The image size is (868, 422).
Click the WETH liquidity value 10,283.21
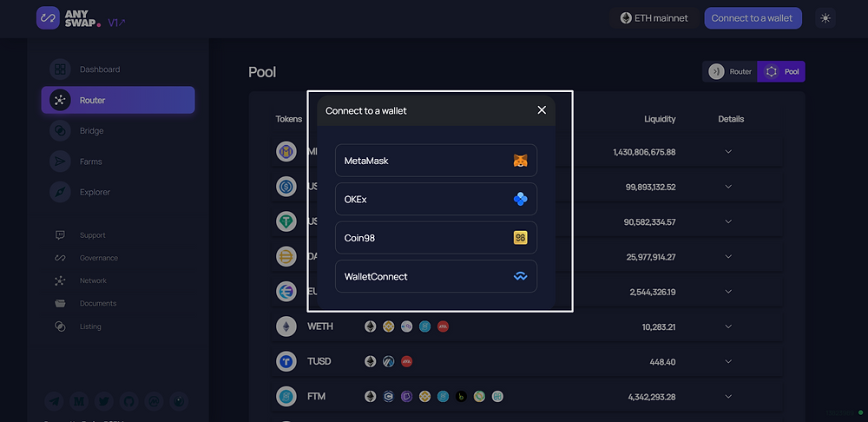[x=659, y=326]
